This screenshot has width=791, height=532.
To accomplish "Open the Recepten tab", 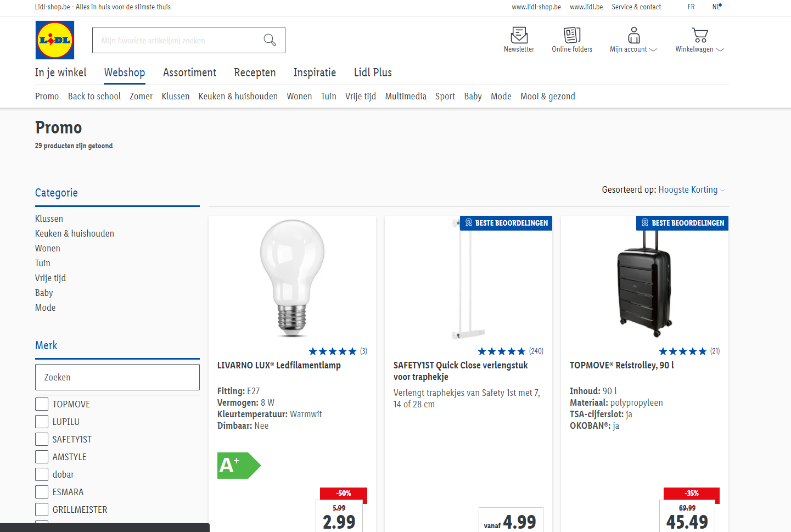I will pos(255,72).
